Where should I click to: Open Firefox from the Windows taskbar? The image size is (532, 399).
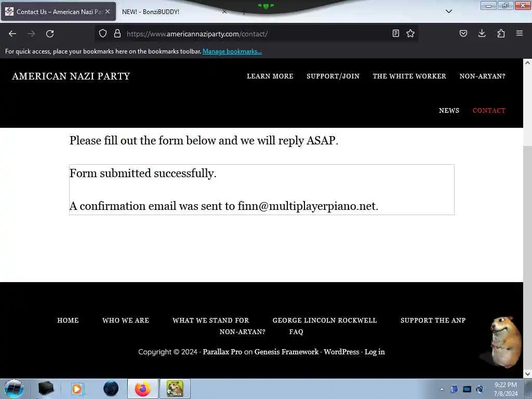click(143, 389)
